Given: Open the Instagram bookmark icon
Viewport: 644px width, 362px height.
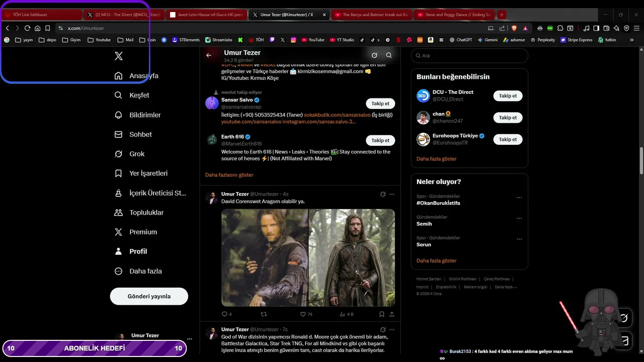Looking at the screenshot, I should click(x=293, y=40).
